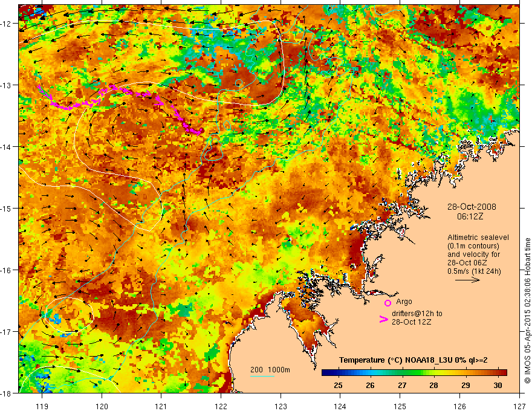Click the '06:12Z' time text
Image resolution: width=532 pixels, height=411 pixels.
470,216
